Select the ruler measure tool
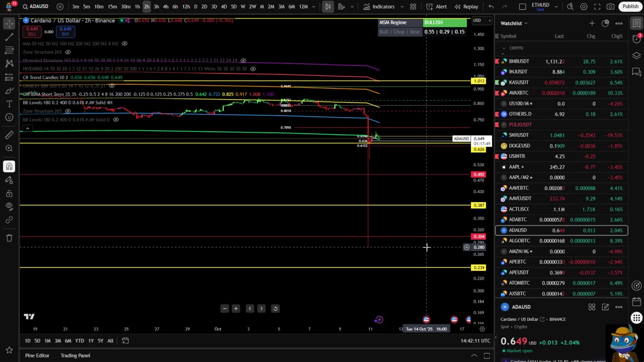644x362 pixels. tap(9, 135)
